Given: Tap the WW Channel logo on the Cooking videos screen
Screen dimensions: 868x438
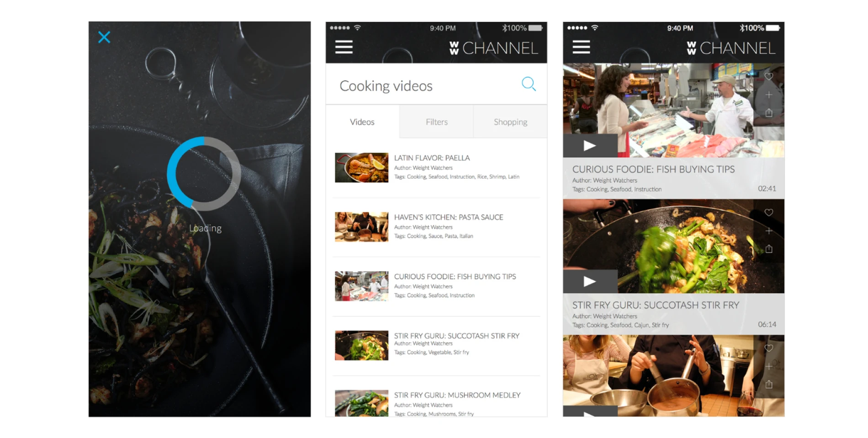Looking at the screenshot, I should (493, 48).
